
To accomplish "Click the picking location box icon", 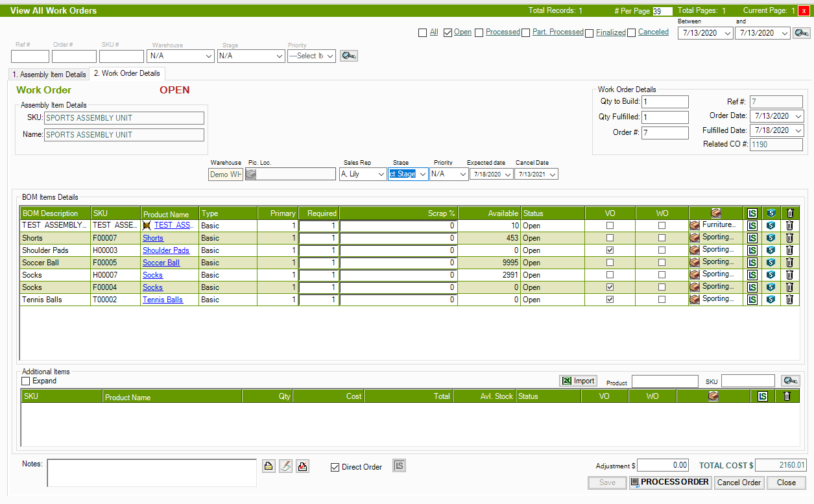I will 251,174.
